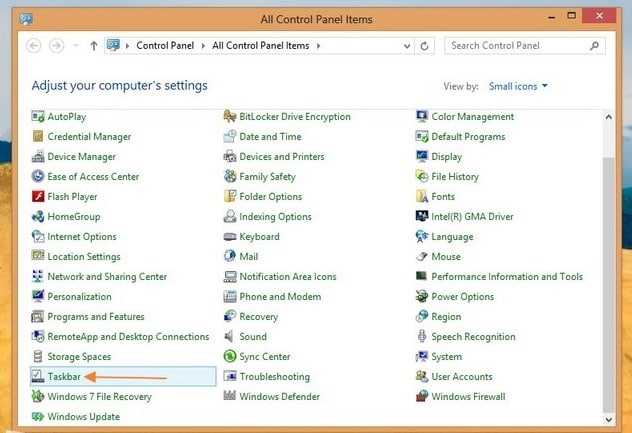Click the HomeGroup icon
632x433 pixels.
click(38, 216)
